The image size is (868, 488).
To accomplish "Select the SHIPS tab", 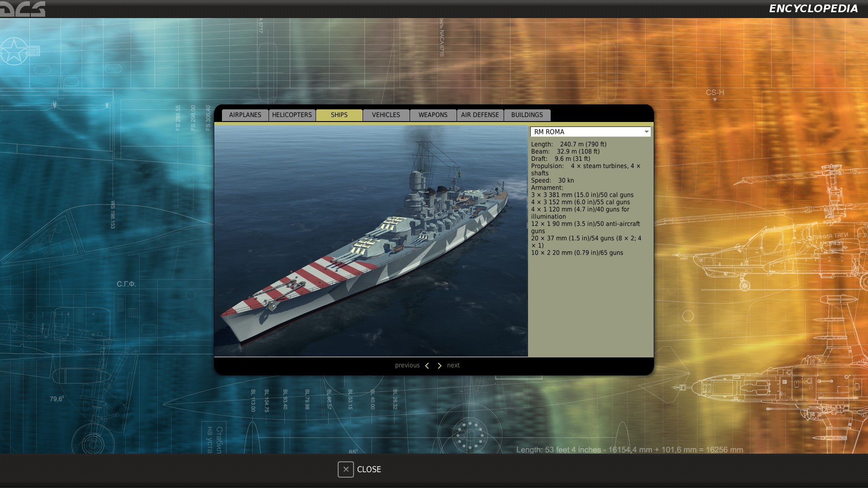I will (x=339, y=115).
